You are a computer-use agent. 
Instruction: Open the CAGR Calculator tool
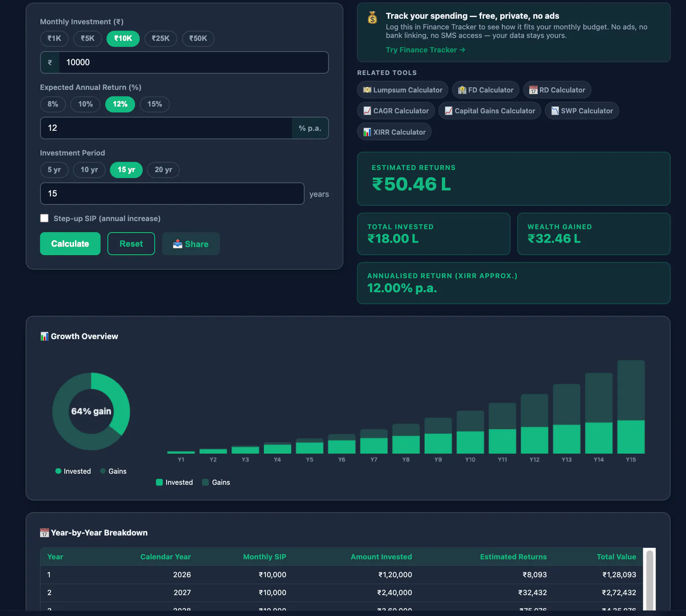click(396, 111)
